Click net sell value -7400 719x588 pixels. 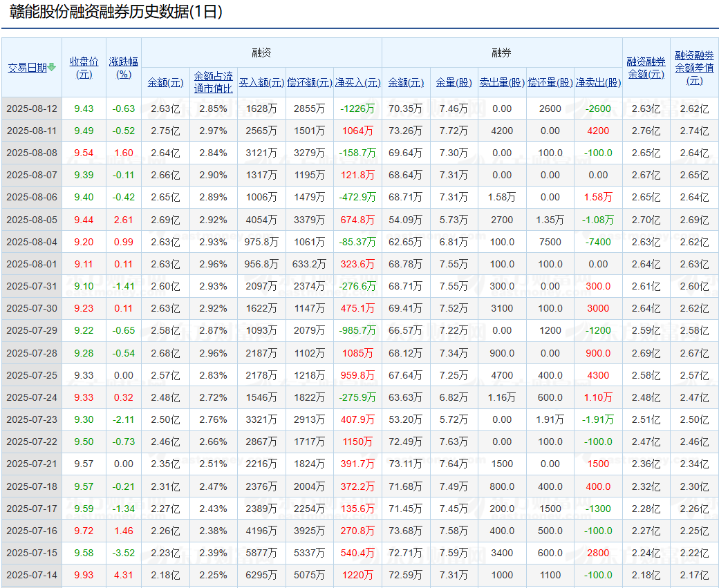599,242
